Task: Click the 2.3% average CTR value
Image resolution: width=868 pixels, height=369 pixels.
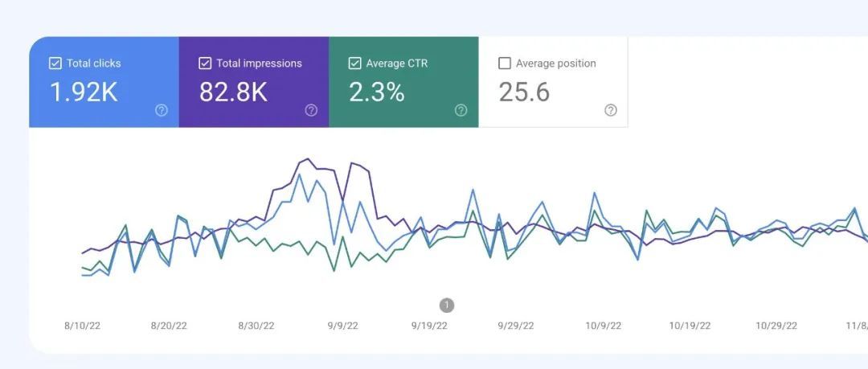Action: tap(376, 92)
